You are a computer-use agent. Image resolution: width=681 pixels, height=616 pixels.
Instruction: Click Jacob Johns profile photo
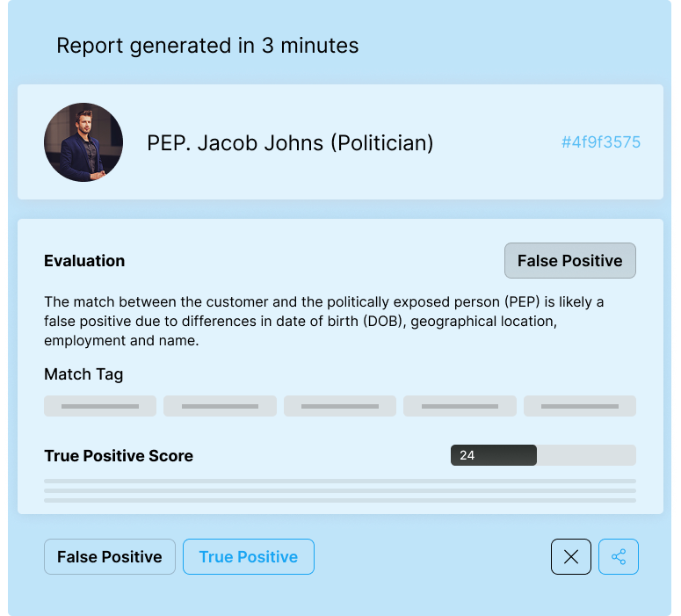(x=83, y=142)
